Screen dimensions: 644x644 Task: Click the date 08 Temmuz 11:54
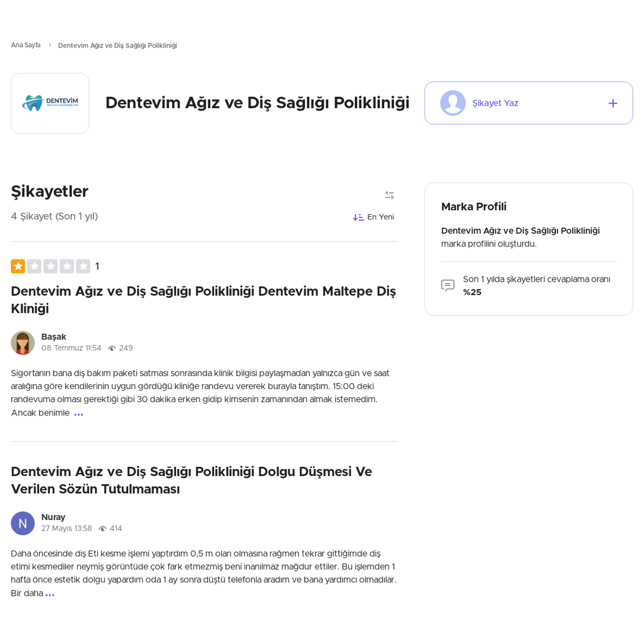coord(71,348)
